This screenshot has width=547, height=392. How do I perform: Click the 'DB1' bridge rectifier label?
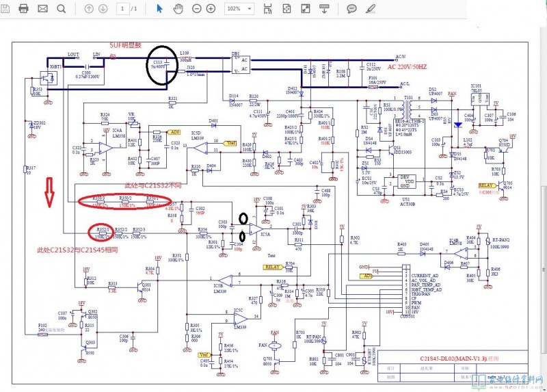236,54
